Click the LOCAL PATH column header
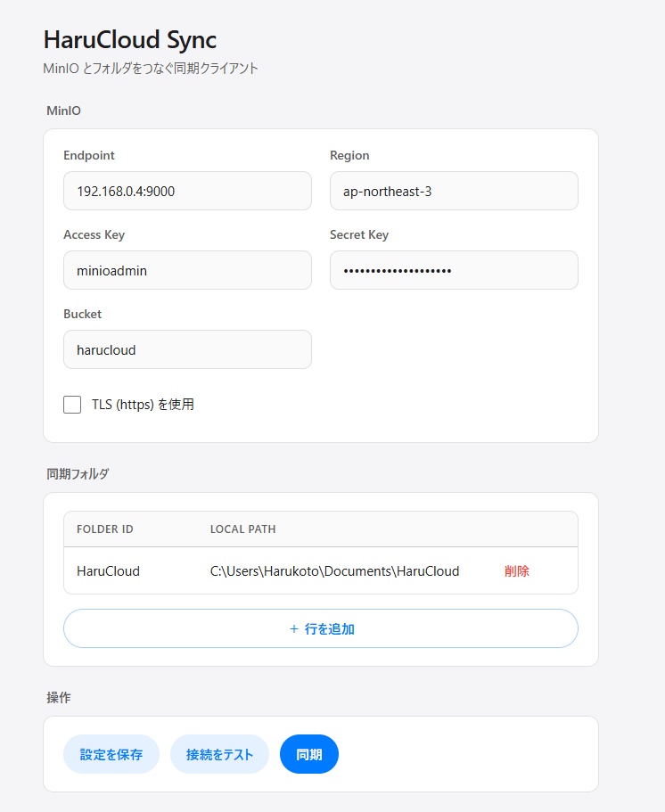The height and width of the screenshot is (812, 665). [242, 529]
